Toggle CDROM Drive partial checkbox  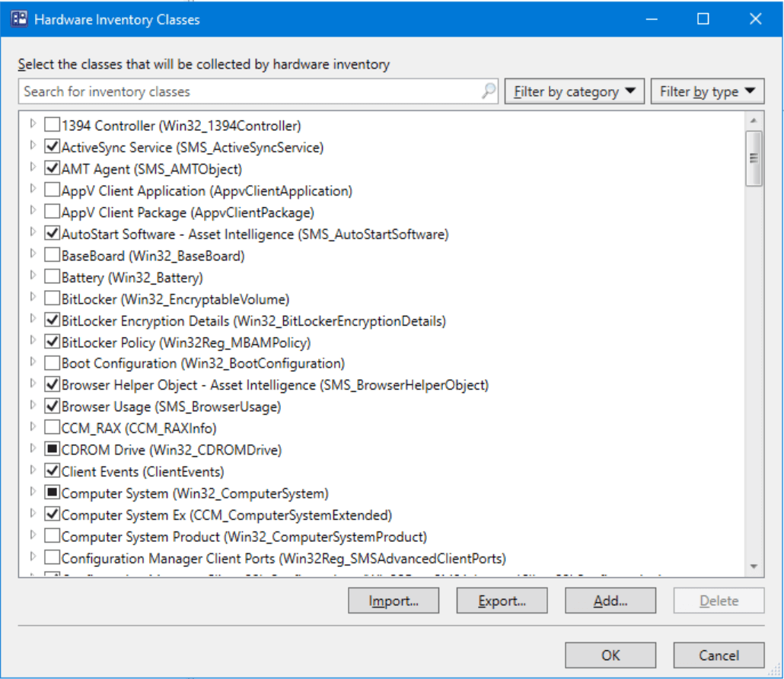pos(53,449)
